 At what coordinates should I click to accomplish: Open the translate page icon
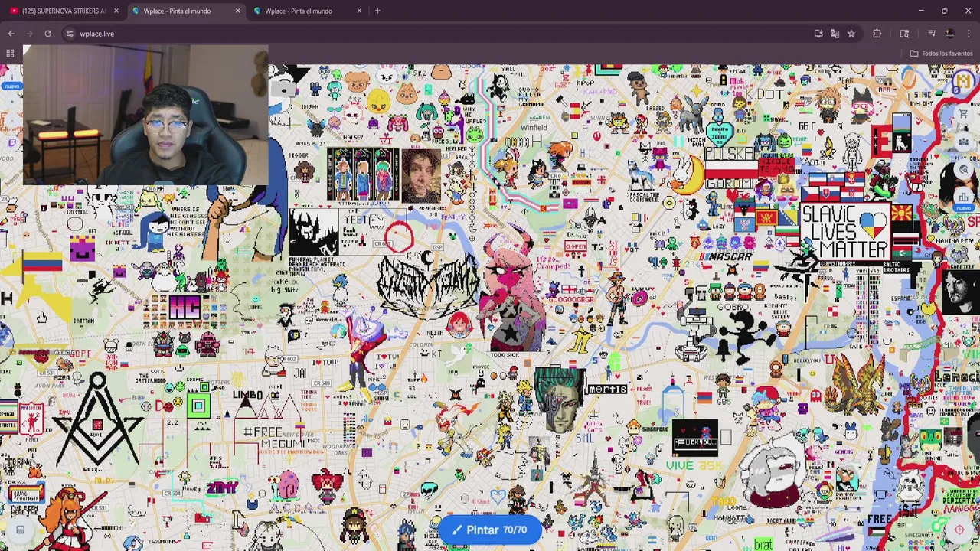[835, 34]
